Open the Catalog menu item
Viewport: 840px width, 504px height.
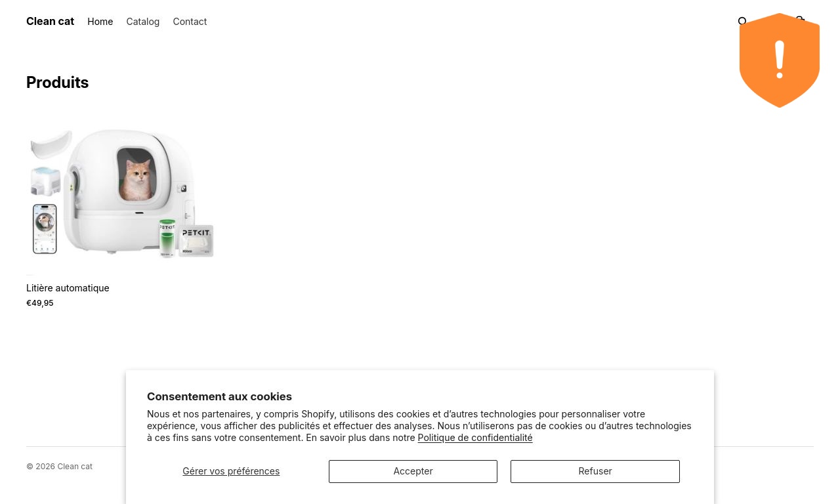(x=143, y=22)
